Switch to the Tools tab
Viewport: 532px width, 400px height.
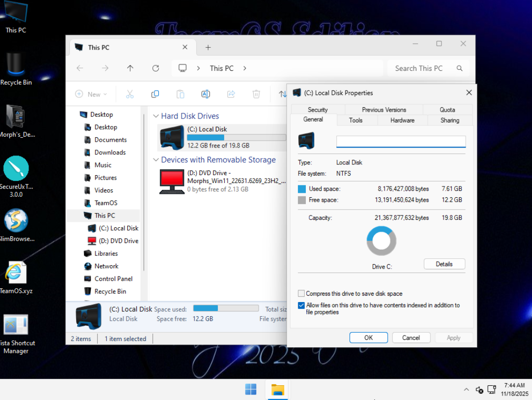click(x=355, y=120)
